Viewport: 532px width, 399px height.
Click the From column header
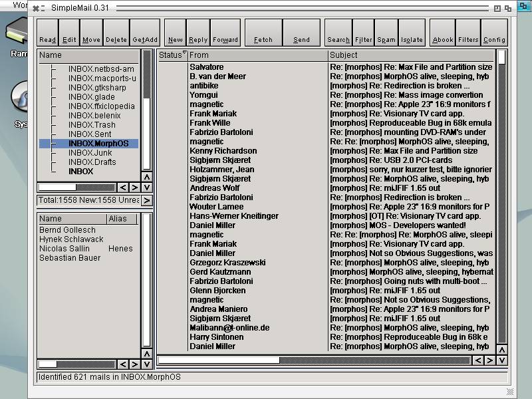coord(258,55)
